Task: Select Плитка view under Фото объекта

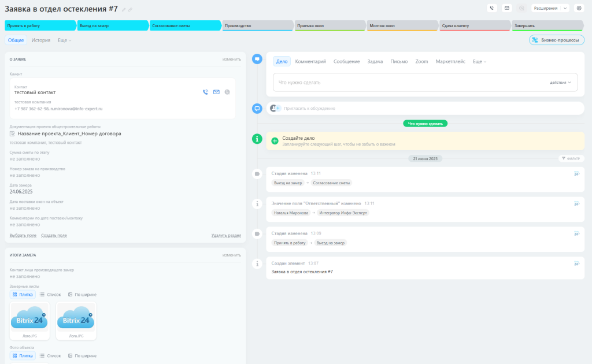Action: 23,356
